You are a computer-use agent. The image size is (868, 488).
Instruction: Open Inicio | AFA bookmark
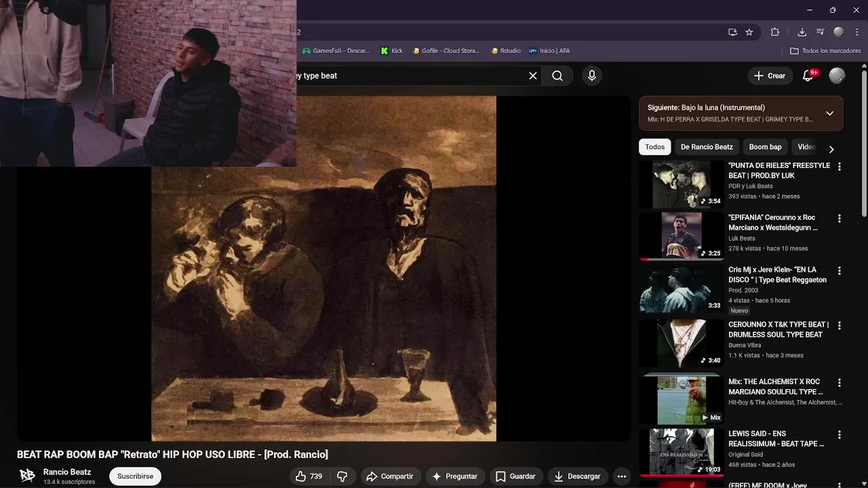549,51
